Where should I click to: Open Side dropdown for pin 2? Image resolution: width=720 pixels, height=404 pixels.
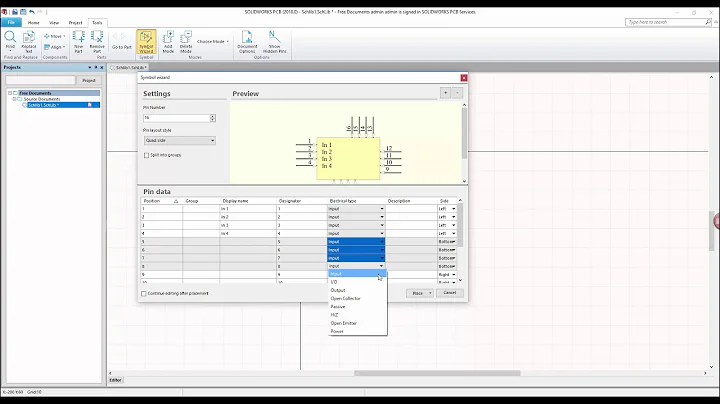pyautogui.click(x=454, y=217)
